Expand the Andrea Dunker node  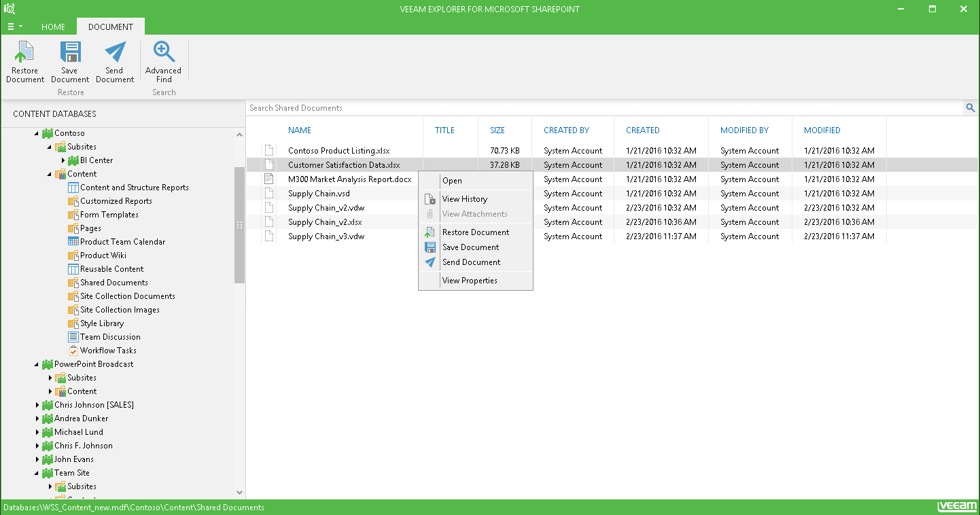click(37, 419)
